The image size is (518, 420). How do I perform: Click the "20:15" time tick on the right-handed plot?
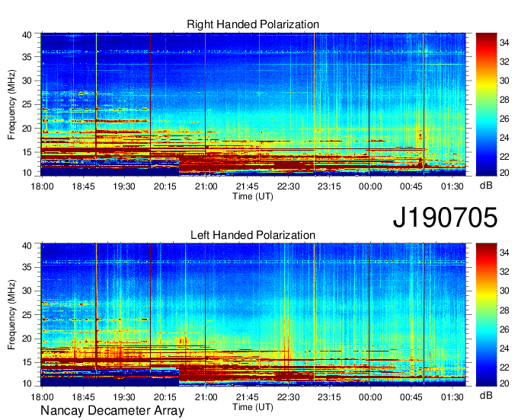[165, 186]
